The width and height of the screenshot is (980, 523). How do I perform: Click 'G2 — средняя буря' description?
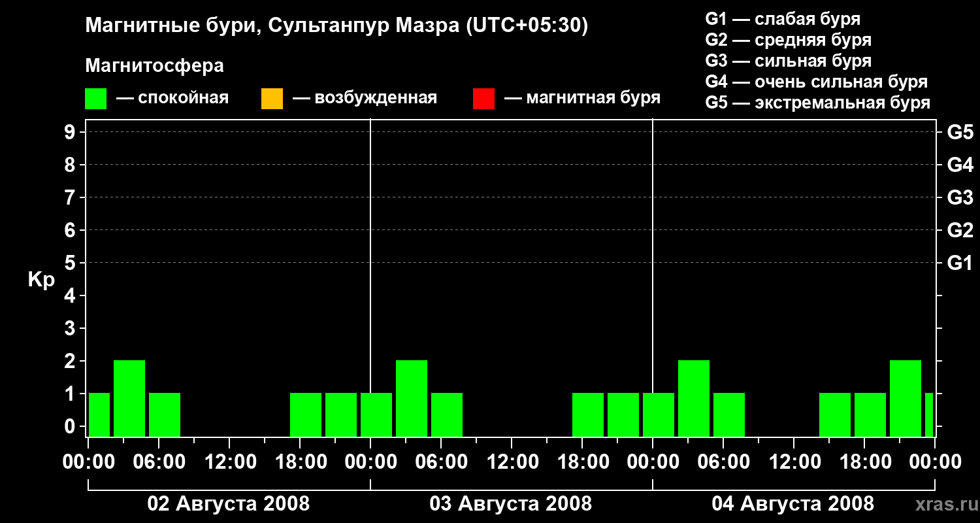tap(789, 40)
